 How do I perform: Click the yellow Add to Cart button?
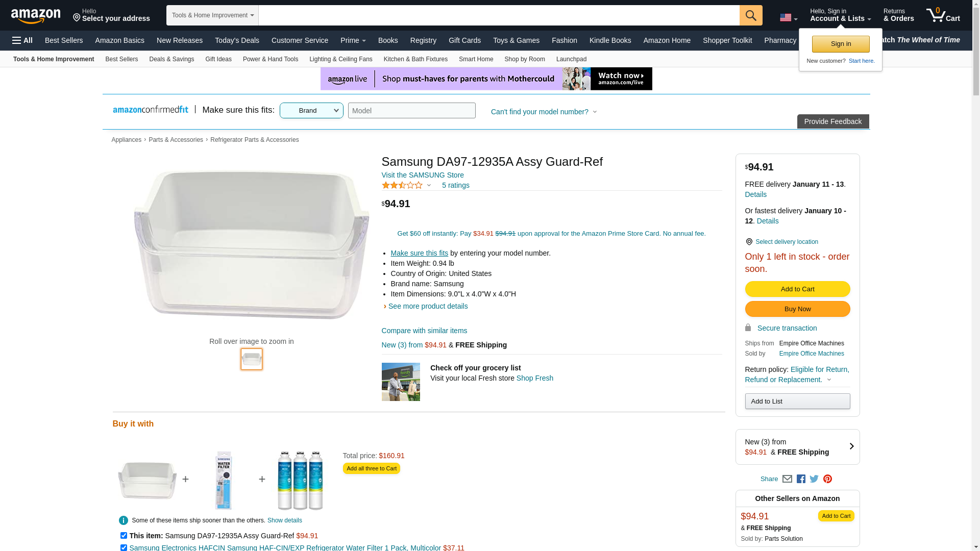(797, 289)
